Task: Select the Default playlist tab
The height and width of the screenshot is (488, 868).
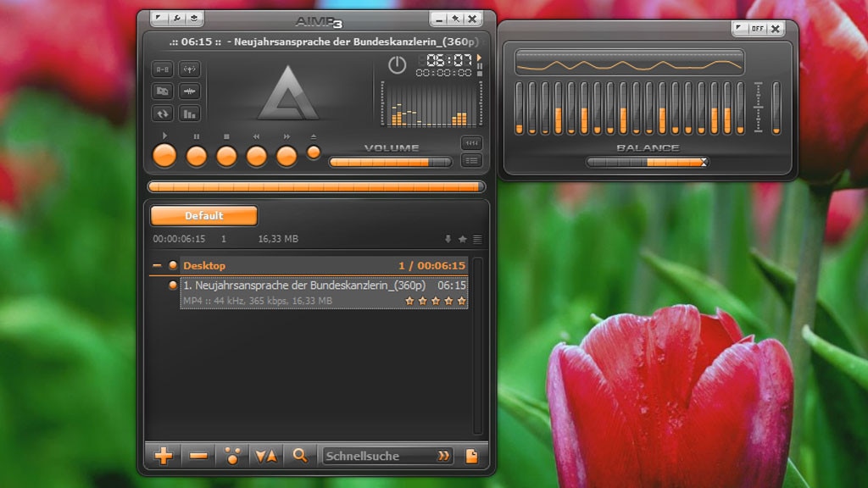Action: click(x=204, y=216)
